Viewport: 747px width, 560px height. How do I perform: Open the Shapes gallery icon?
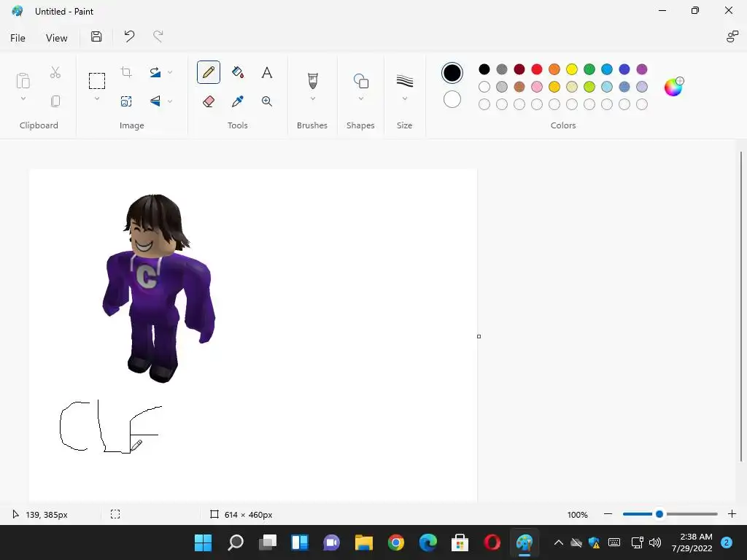click(360, 81)
